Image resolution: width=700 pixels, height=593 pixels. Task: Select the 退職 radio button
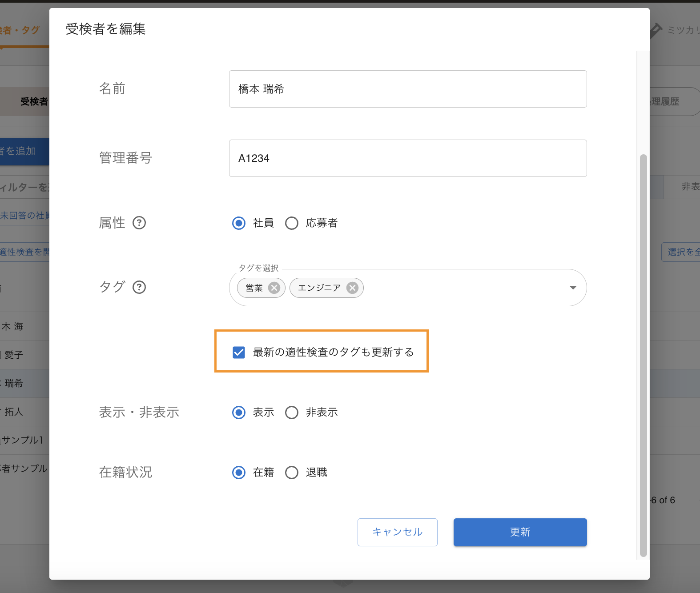tap(292, 473)
